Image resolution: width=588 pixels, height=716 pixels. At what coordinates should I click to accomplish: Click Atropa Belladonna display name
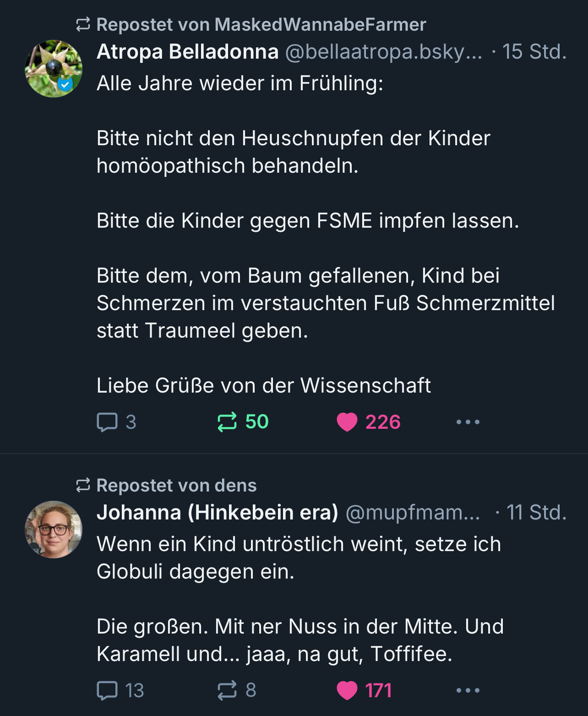[187, 52]
